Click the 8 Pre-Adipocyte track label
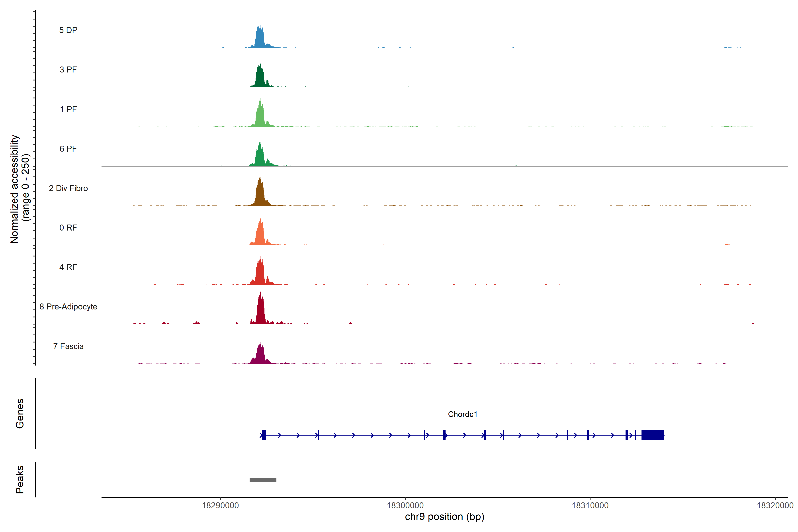This screenshot has width=798, height=532. tap(68, 307)
